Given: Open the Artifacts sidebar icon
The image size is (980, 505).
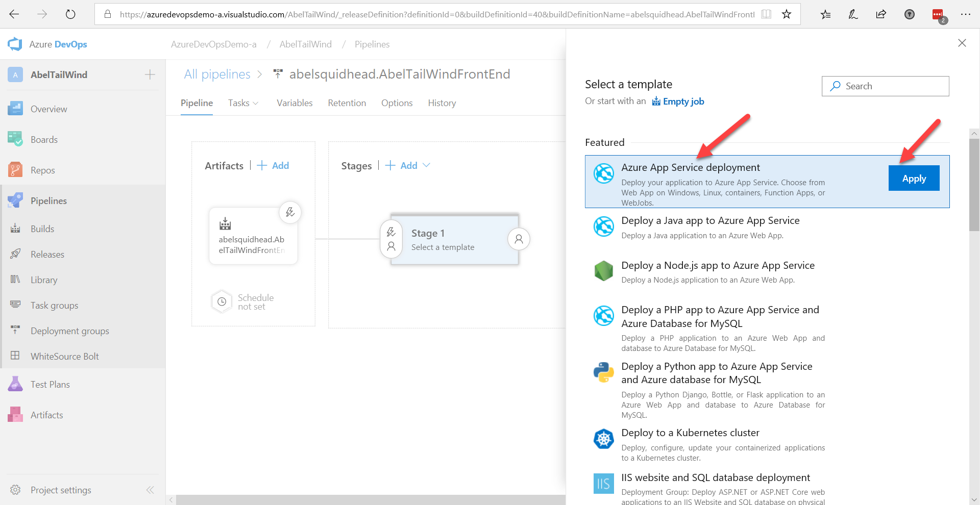Looking at the screenshot, I should 15,415.
